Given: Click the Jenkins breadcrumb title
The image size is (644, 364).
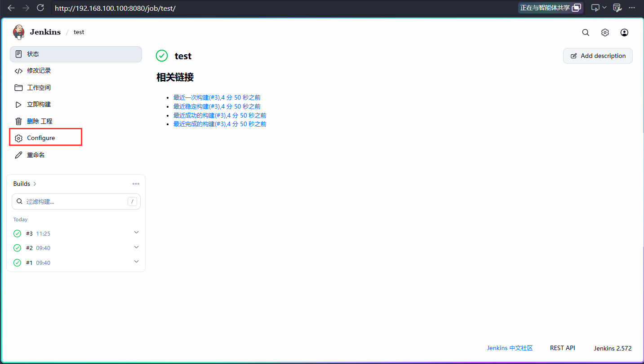Looking at the screenshot, I should coord(45,32).
